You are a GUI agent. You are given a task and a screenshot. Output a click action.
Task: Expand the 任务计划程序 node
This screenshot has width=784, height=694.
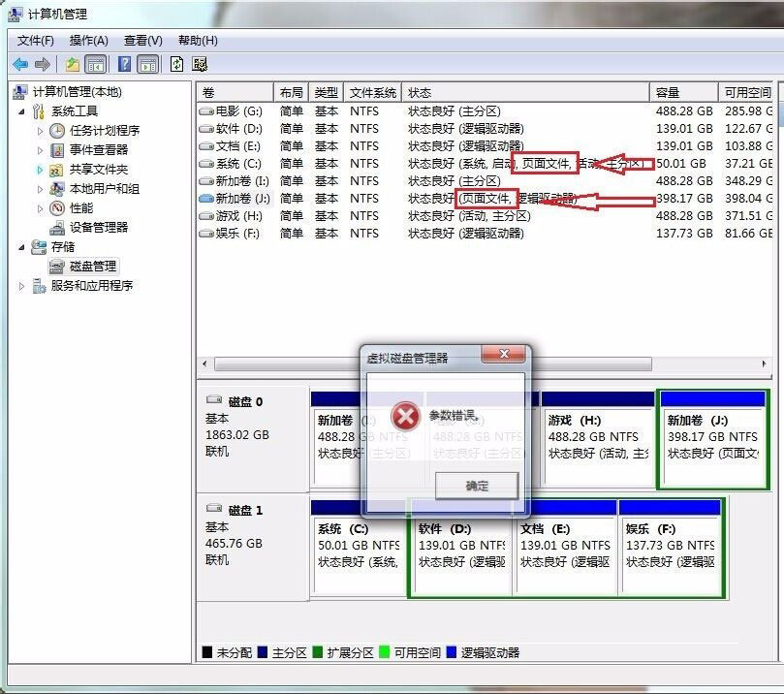(x=40, y=131)
